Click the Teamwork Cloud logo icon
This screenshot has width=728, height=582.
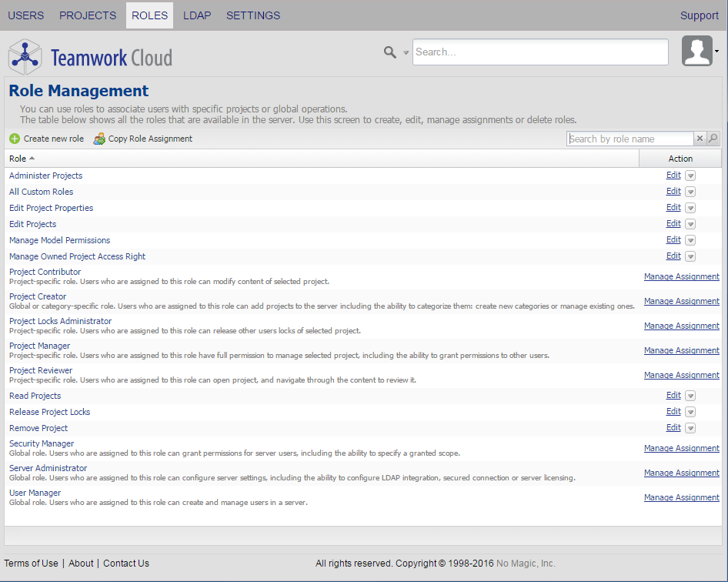click(x=25, y=57)
